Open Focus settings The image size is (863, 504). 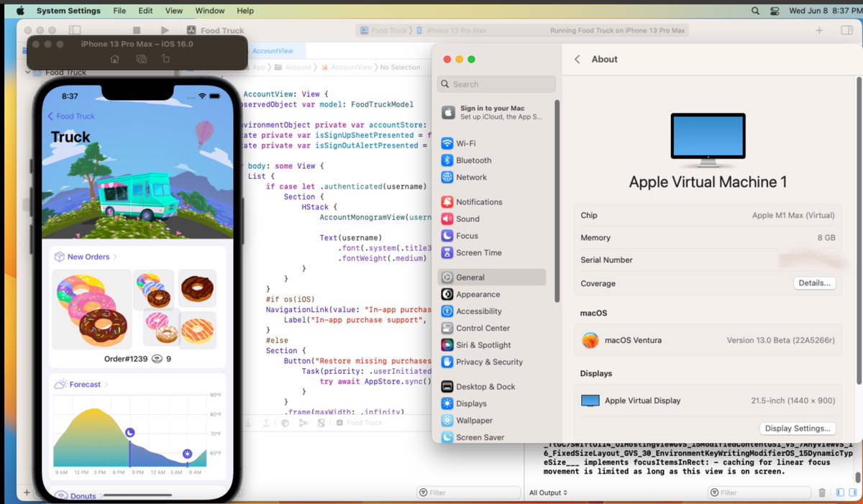(x=493, y=236)
